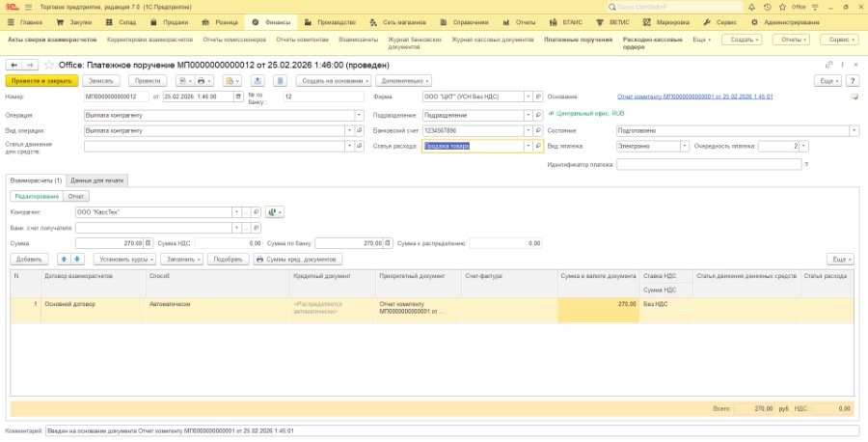Viewport: 868px width, 442px height.
Task: Open the history icon in the title bar
Action: [x=767, y=7]
